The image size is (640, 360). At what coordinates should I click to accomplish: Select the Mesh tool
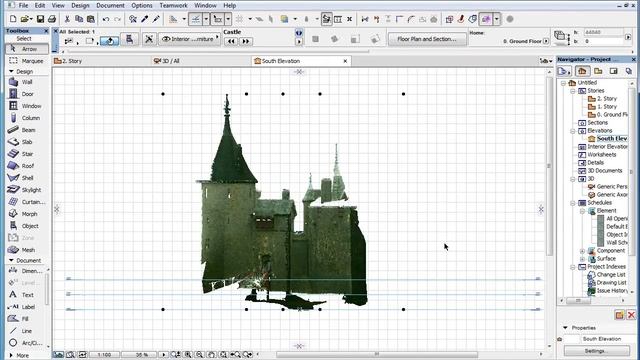(27, 250)
